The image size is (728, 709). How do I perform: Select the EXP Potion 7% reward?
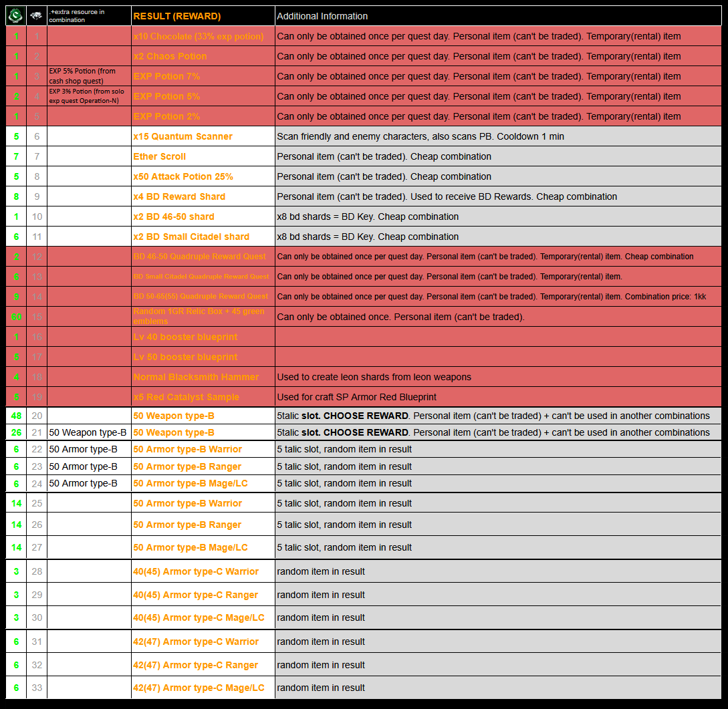coord(166,76)
